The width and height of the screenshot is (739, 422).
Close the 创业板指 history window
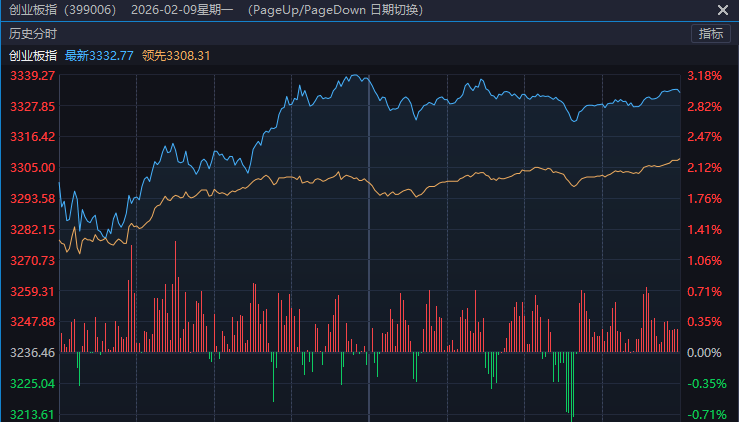click(x=723, y=10)
